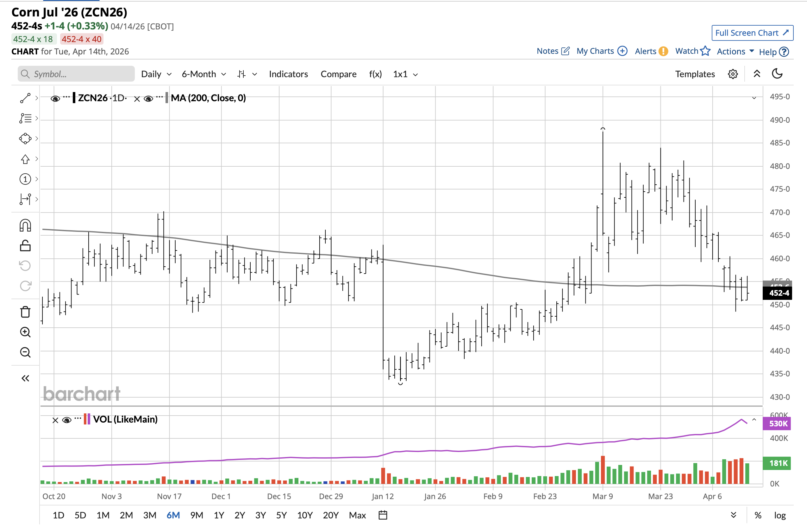Click the Symbol search field
This screenshot has width=807, height=532.
[76, 74]
